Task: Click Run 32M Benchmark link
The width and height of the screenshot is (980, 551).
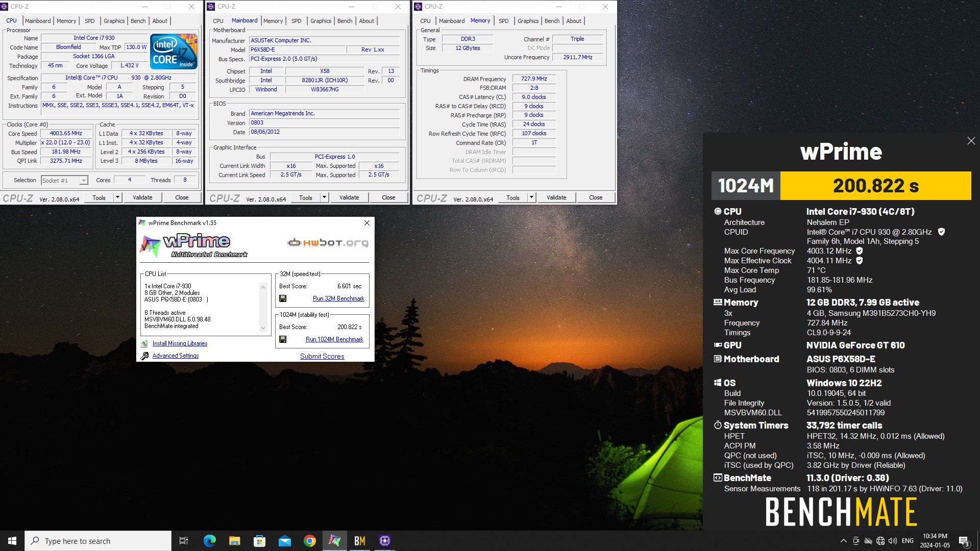Action: pos(338,298)
